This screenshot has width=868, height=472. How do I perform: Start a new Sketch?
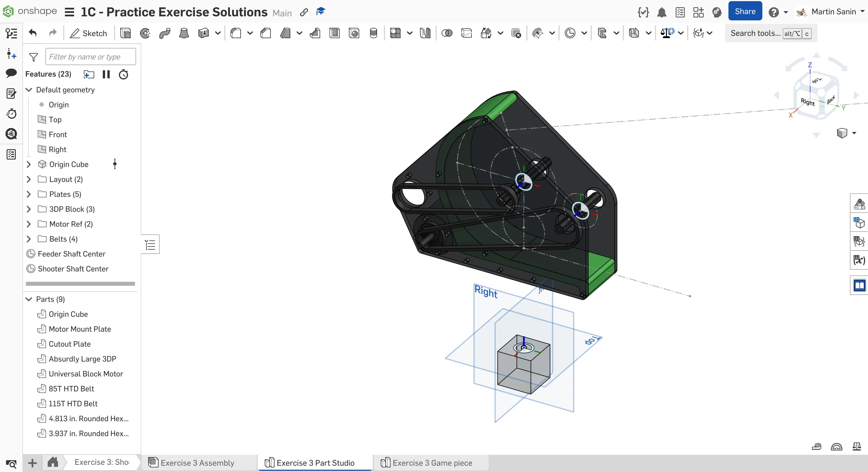point(88,33)
